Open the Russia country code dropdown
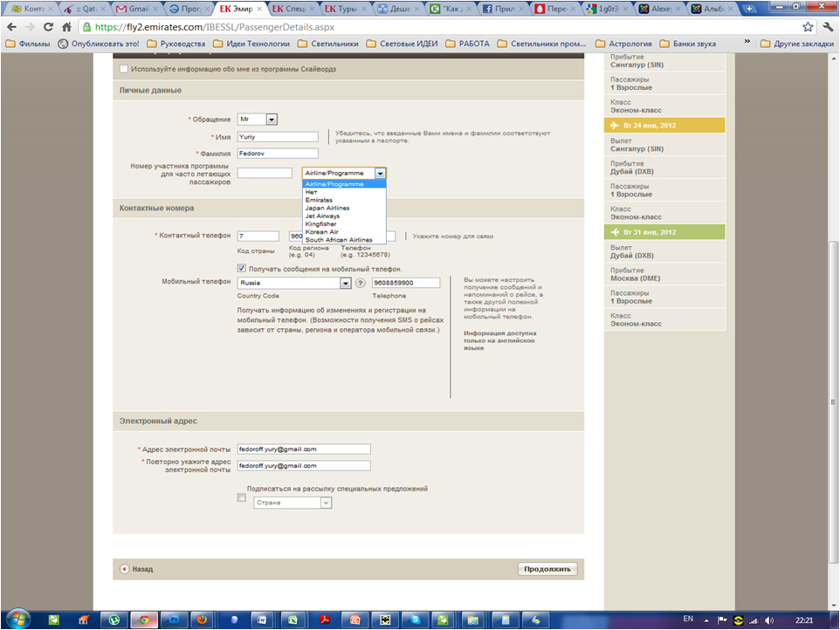This screenshot has width=840, height=630. [x=294, y=284]
